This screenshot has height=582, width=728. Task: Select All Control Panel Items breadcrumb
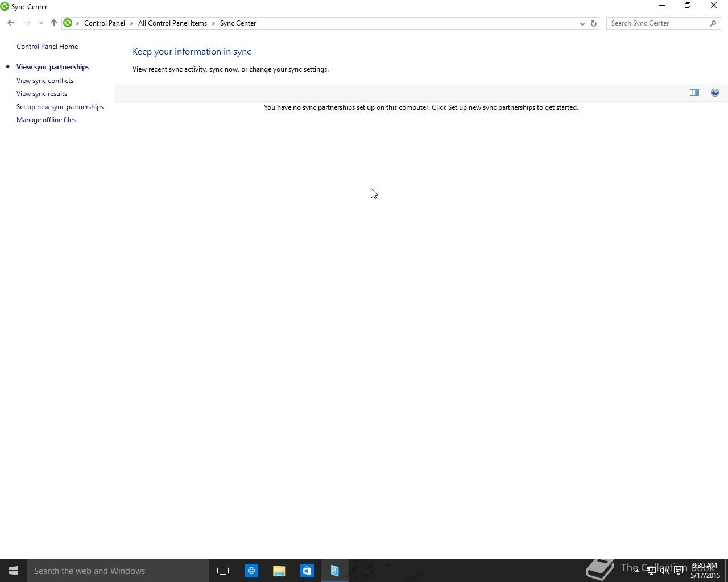tap(172, 23)
